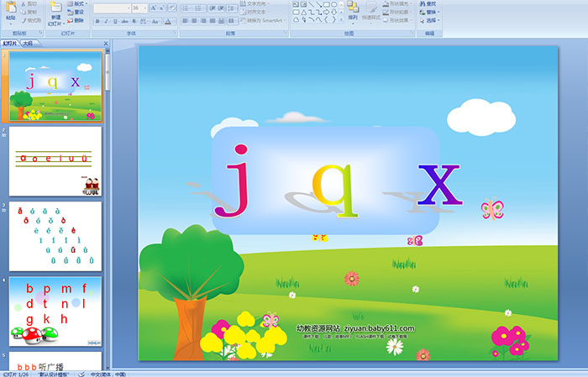Click the Copy (复制) button
This screenshot has width=588, height=377.
29,12
